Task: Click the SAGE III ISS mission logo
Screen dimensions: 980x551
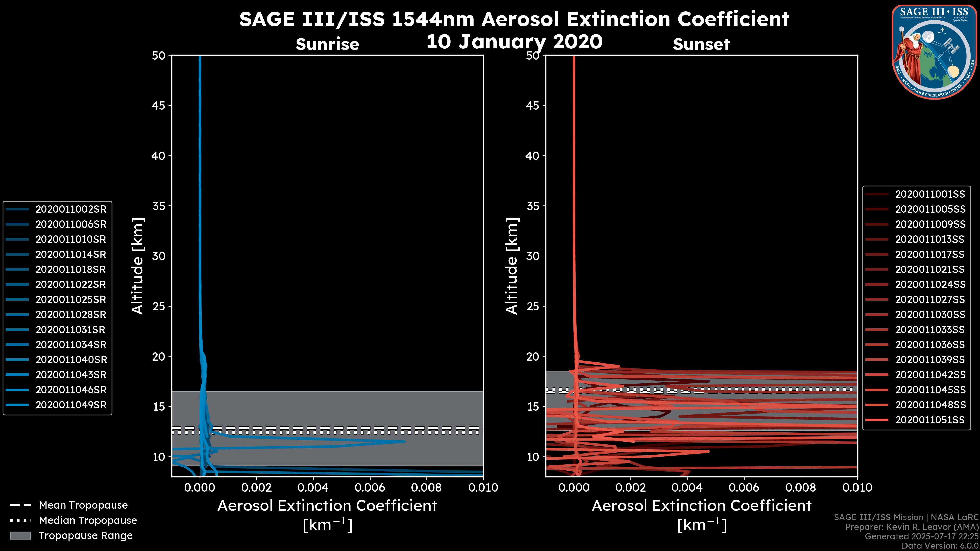Action: pyautogui.click(x=935, y=52)
